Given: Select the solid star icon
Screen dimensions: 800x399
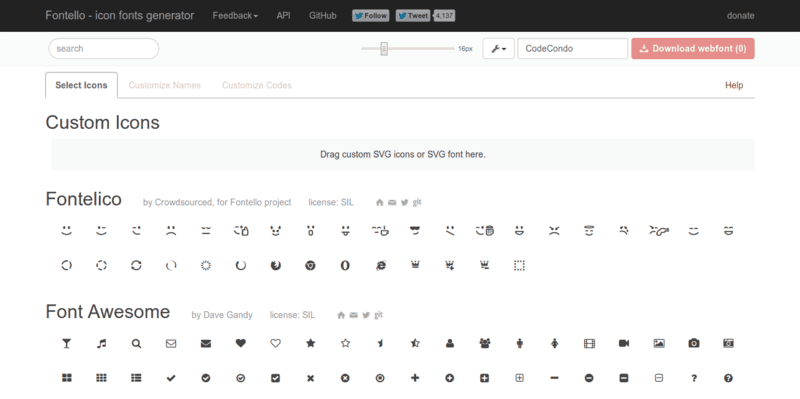Looking at the screenshot, I should tap(310, 343).
